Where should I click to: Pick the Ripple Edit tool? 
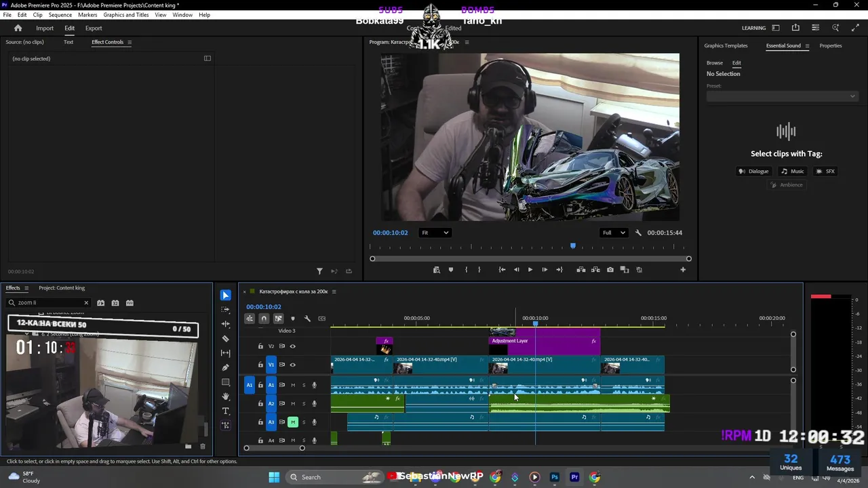pos(226,324)
